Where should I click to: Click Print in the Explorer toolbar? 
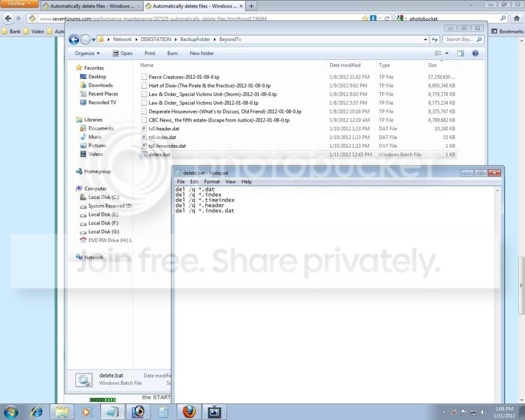[x=150, y=53]
